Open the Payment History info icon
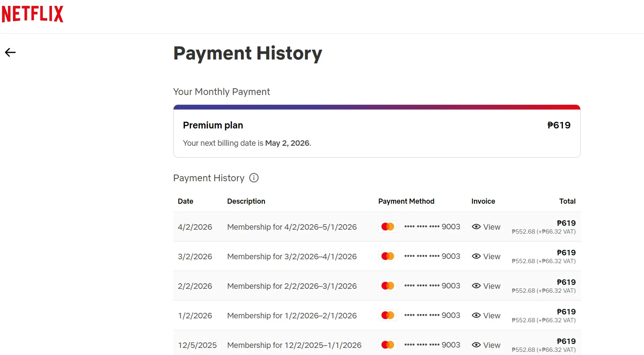Viewport: 644px width, 355px height. (254, 178)
